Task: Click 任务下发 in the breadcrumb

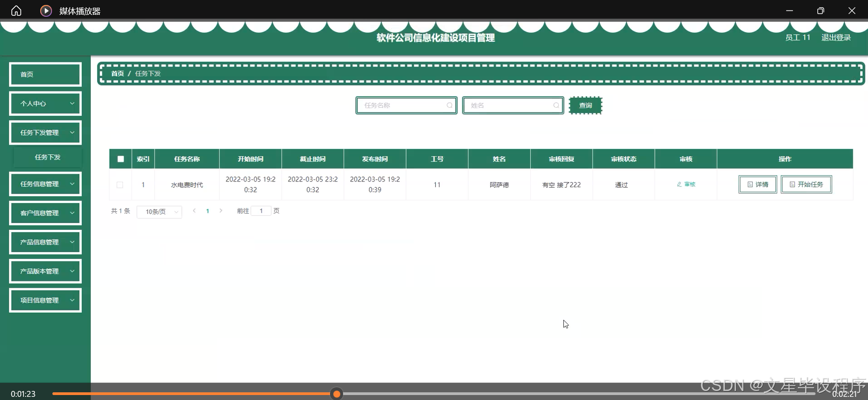Action: point(148,73)
